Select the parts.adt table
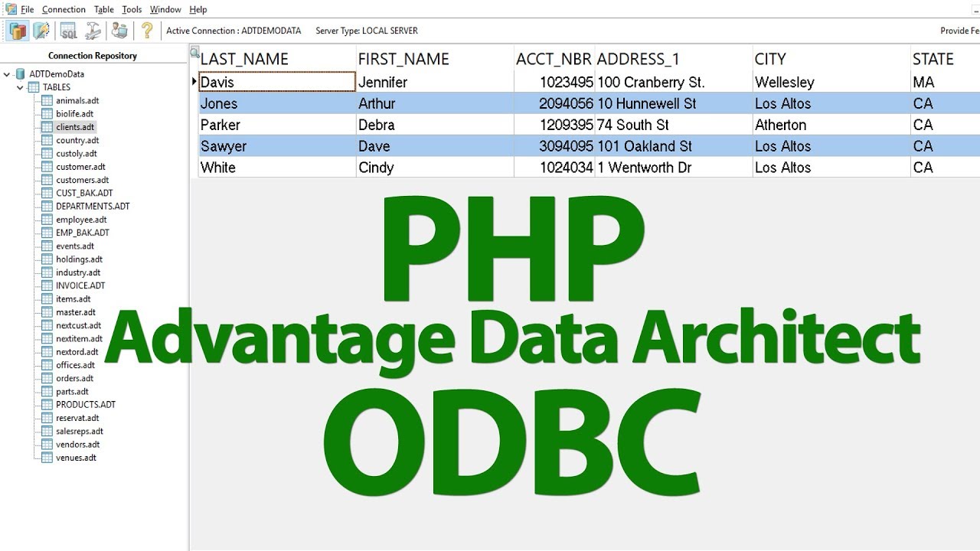The height and width of the screenshot is (551, 980). (x=72, y=392)
